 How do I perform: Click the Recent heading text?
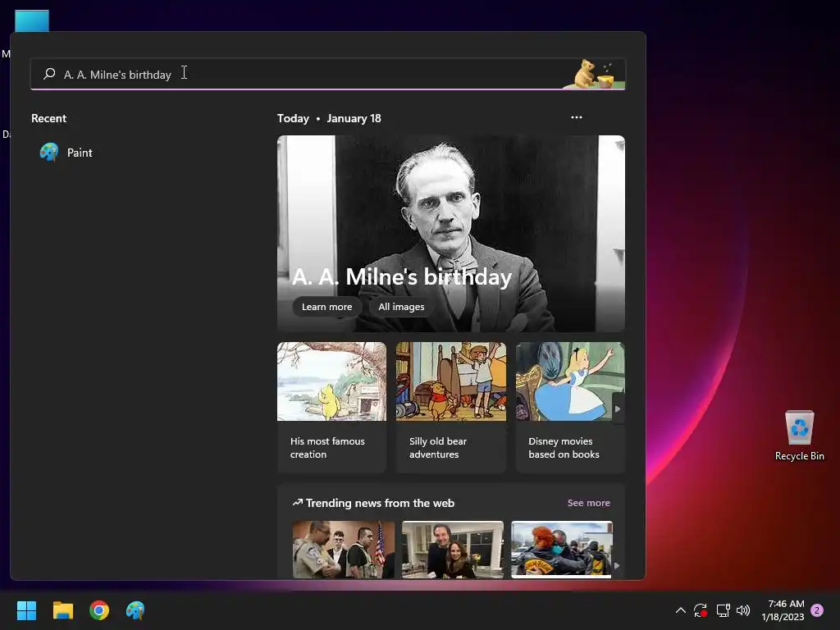48,118
